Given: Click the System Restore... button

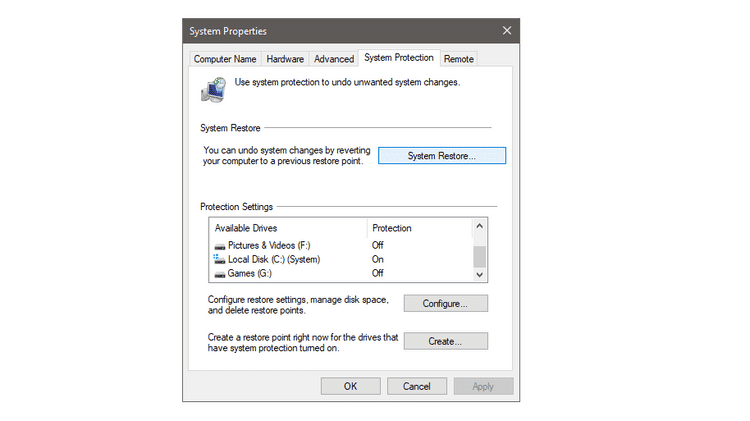Looking at the screenshot, I should pos(441,155).
